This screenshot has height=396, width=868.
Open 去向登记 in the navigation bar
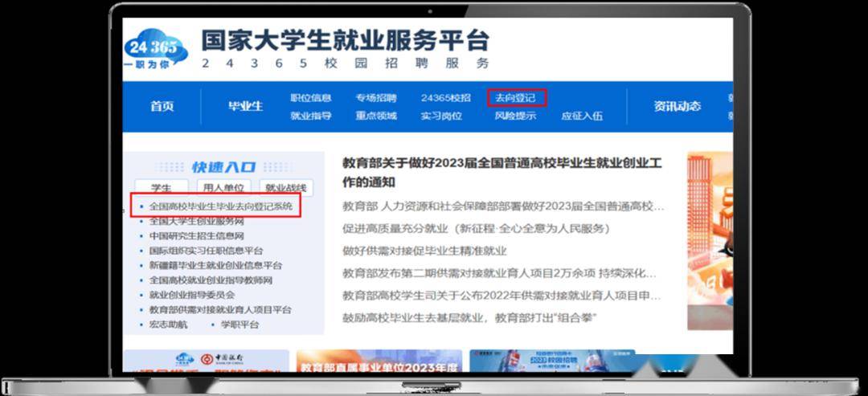click(515, 98)
